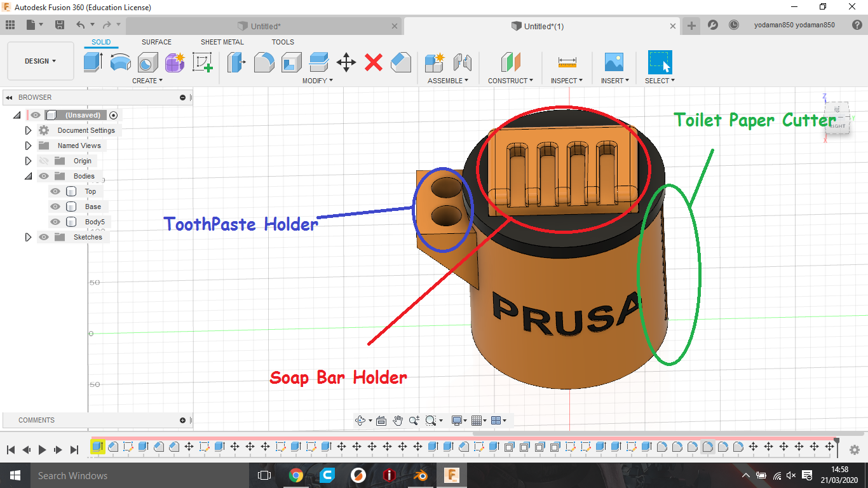Image resolution: width=868 pixels, height=488 pixels.
Task: Activate the Select tool icon
Action: [660, 62]
